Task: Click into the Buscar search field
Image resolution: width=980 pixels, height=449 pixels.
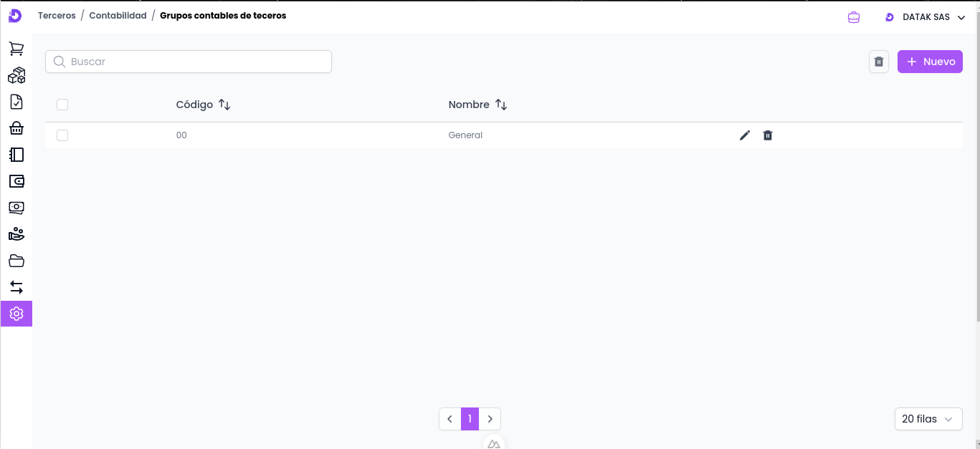Action: (189, 62)
